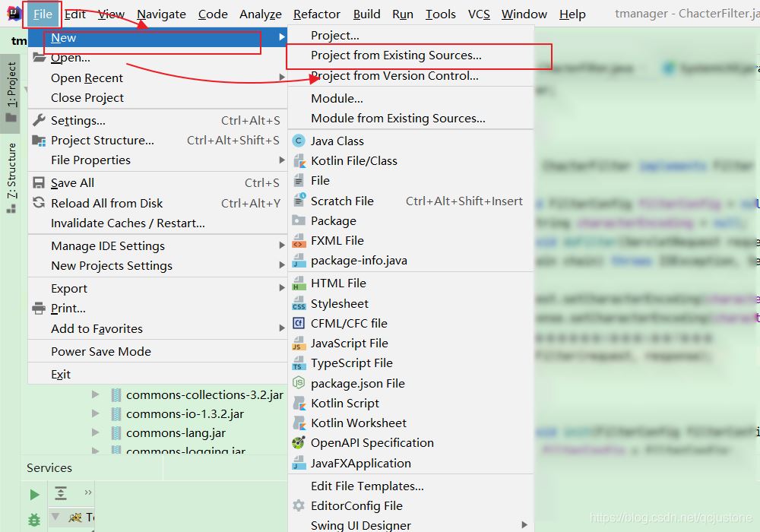Expand the commons-io-1.3.2.jar node
The height and width of the screenshot is (532, 760).
pyautogui.click(x=96, y=413)
